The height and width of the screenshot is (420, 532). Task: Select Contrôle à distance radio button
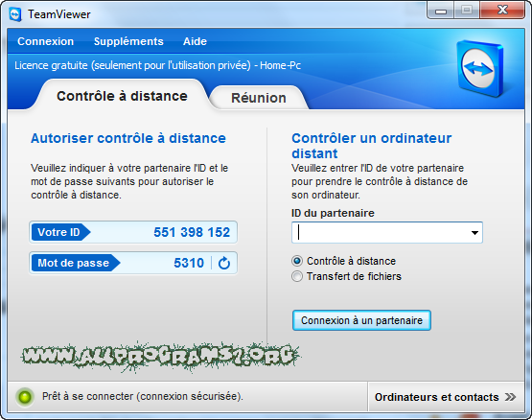(297, 261)
